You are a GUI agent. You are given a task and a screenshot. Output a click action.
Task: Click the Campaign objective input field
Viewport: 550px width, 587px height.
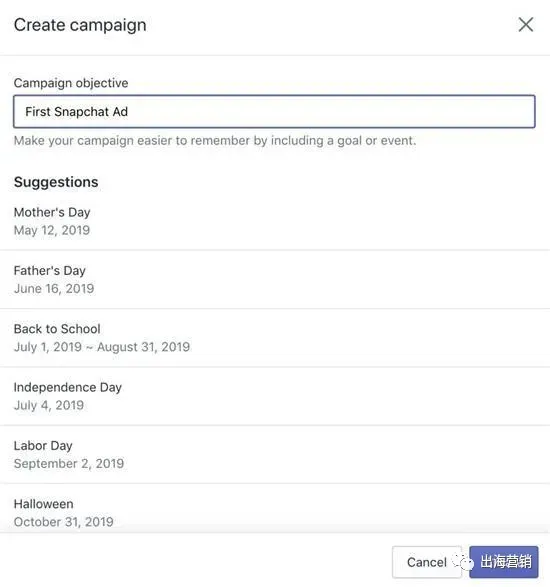(x=274, y=112)
